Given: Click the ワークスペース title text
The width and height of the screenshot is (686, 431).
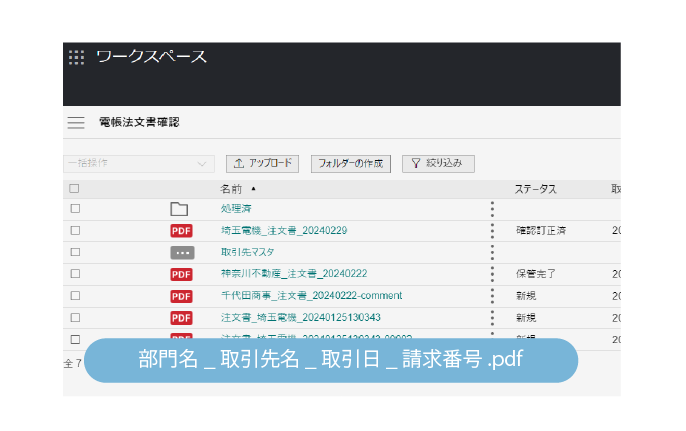Looking at the screenshot, I should click(x=151, y=57).
